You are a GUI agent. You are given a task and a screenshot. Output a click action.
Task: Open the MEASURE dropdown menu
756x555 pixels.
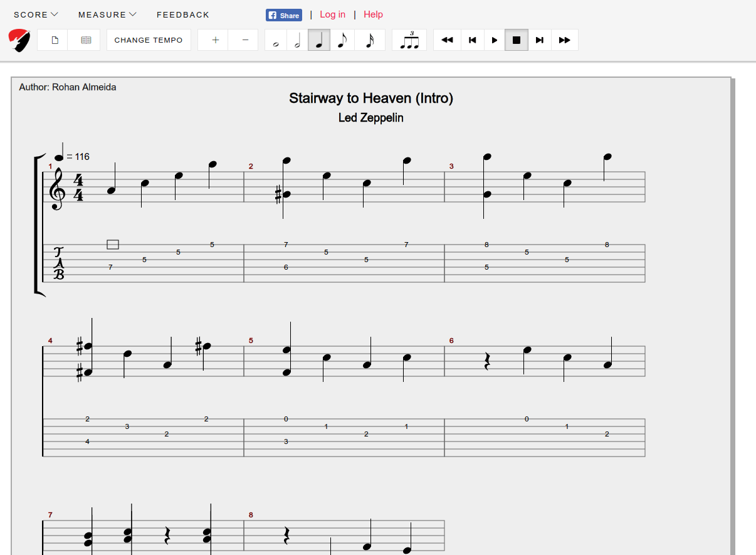click(x=107, y=14)
